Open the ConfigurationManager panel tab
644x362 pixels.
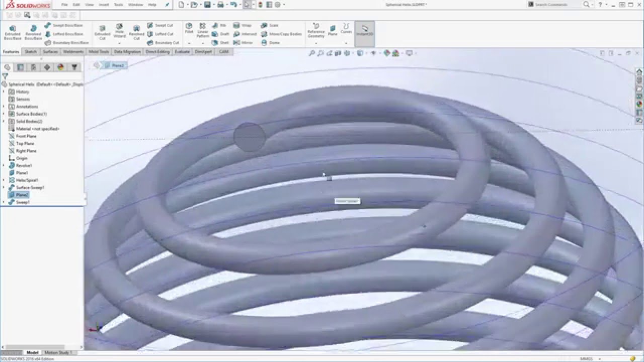point(34,67)
